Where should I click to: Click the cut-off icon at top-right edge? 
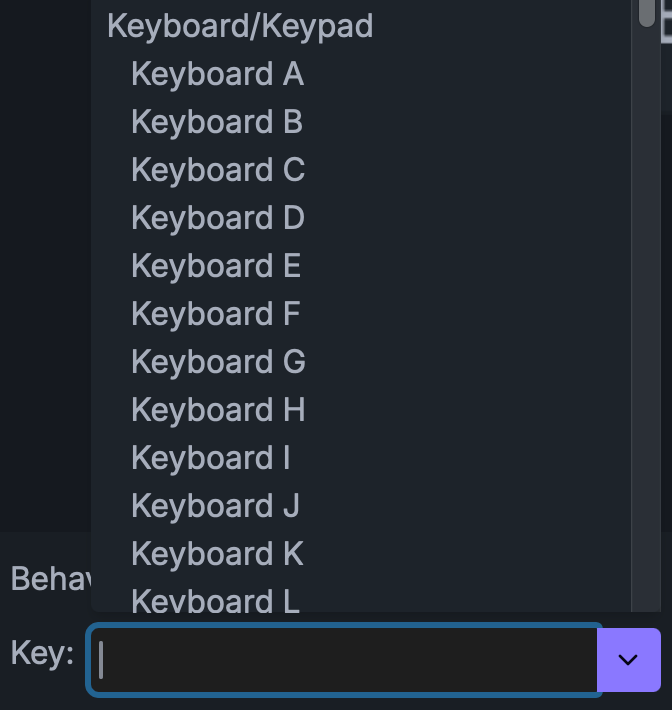[666, 28]
